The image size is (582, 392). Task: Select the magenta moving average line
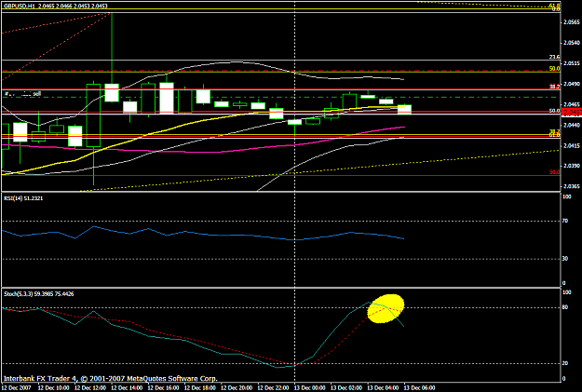[204, 152]
